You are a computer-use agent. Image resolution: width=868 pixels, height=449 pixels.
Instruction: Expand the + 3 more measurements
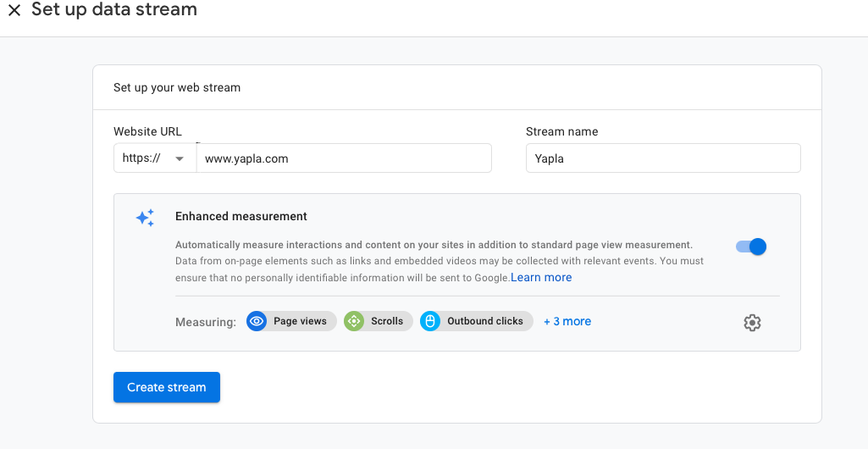coord(567,321)
